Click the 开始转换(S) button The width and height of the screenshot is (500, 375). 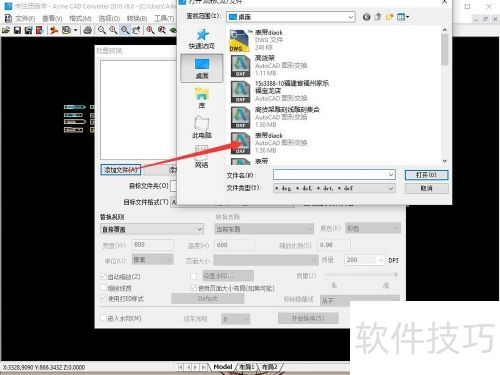click(x=308, y=318)
